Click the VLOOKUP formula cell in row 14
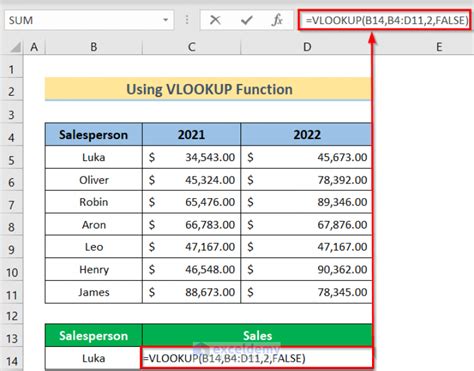The height and width of the screenshot is (371, 474). pyautogui.click(x=257, y=358)
